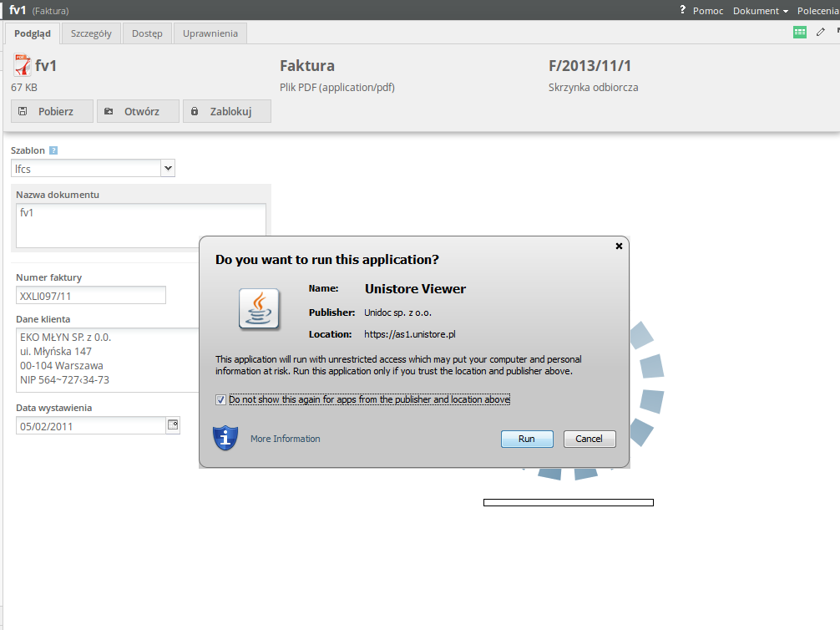Expand the Szablon dropdown arrow
Screen dimensions: 840x630
[168, 168]
